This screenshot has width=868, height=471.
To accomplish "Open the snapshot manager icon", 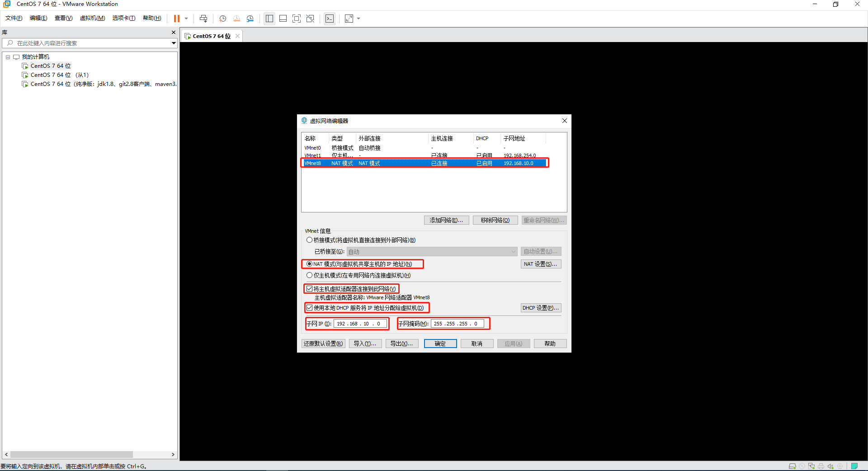I will [250, 19].
